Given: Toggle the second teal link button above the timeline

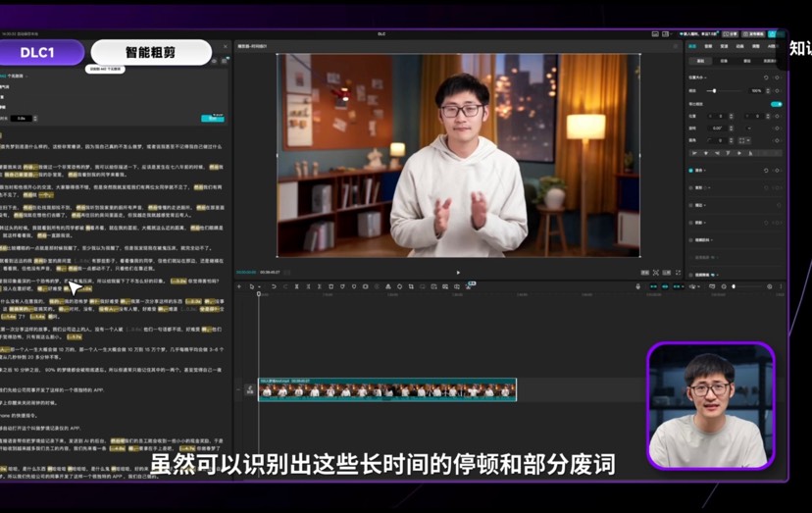Looking at the screenshot, I should tap(665, 286).
